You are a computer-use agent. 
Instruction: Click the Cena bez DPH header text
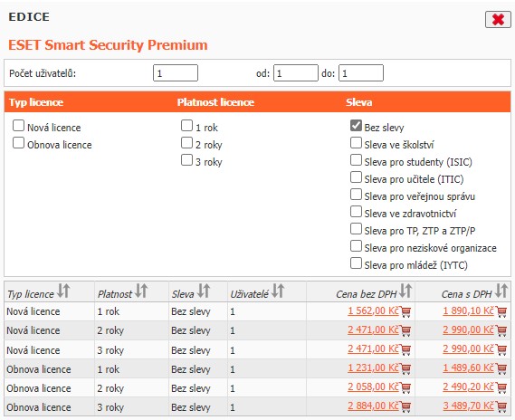click(367, 294)
